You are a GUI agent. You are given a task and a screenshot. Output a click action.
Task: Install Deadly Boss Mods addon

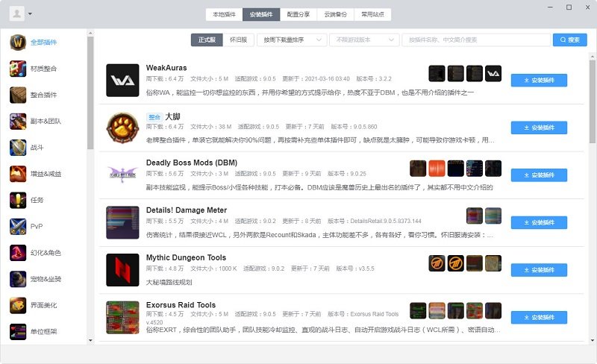[539, 175]
